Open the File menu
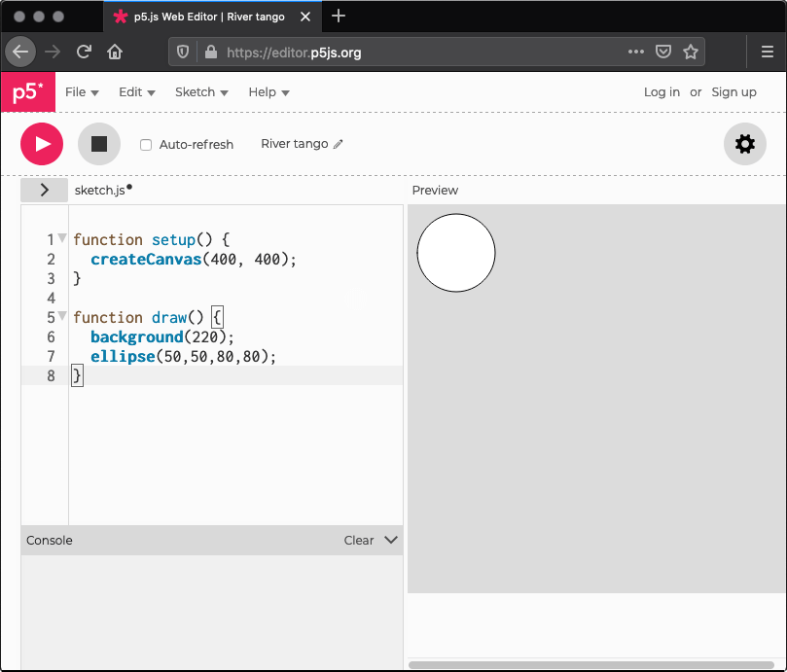The image size is (787, 672). (x=82, y=92)
